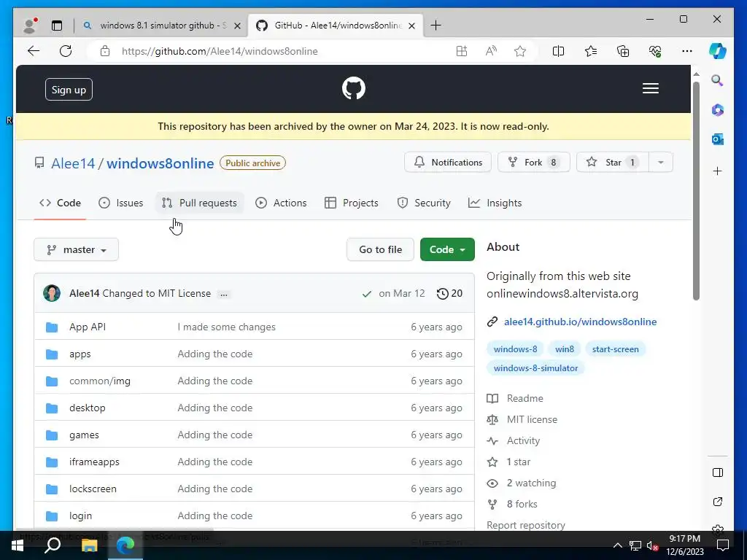Open Browser essentials heart icon

[x=655, y=51]
